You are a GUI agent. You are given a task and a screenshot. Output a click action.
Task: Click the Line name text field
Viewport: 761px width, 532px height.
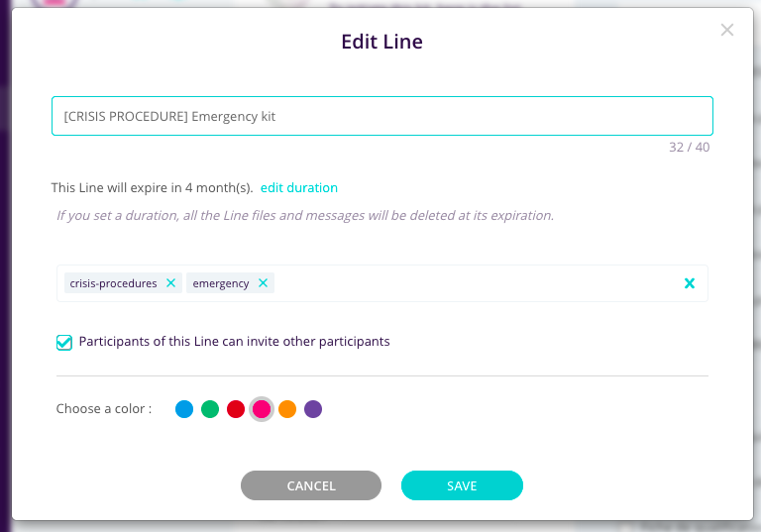pyautogui.click(x=381, y=116)
